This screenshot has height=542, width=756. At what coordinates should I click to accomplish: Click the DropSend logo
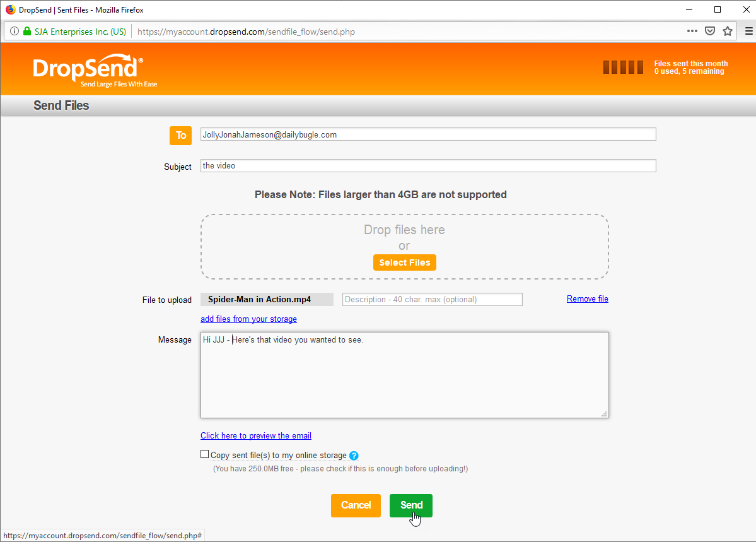point(95,71)
